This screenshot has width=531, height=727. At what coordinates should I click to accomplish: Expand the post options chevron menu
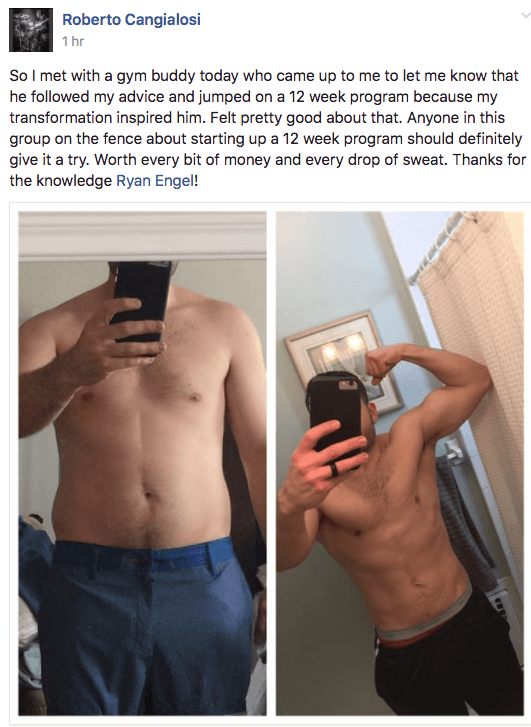(525, 15)
